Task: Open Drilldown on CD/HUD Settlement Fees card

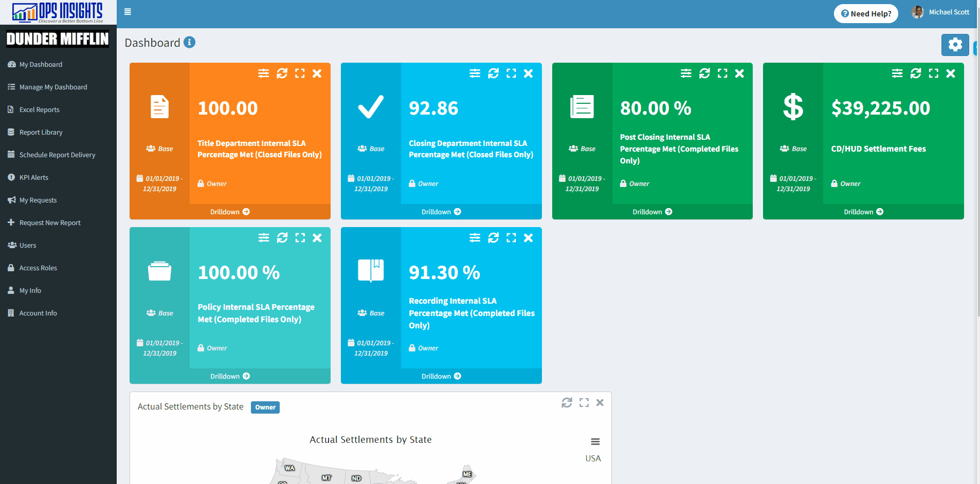Action: [863, 212]
